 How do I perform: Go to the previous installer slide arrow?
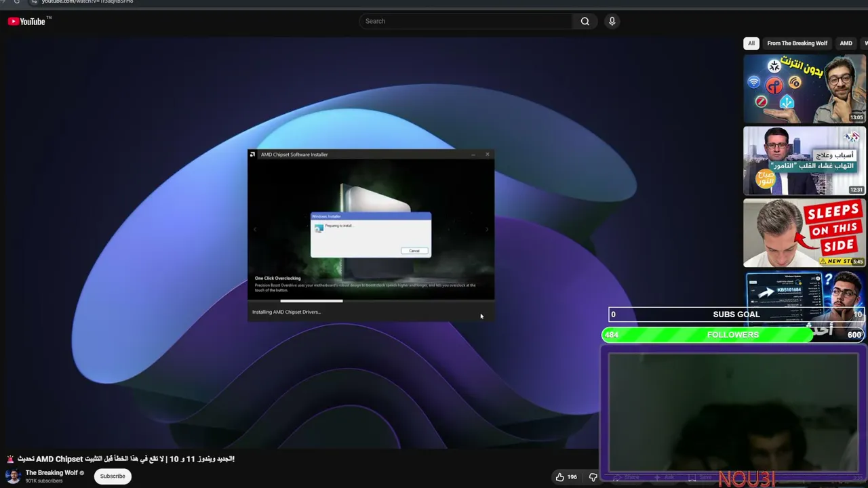click(255, 230)
